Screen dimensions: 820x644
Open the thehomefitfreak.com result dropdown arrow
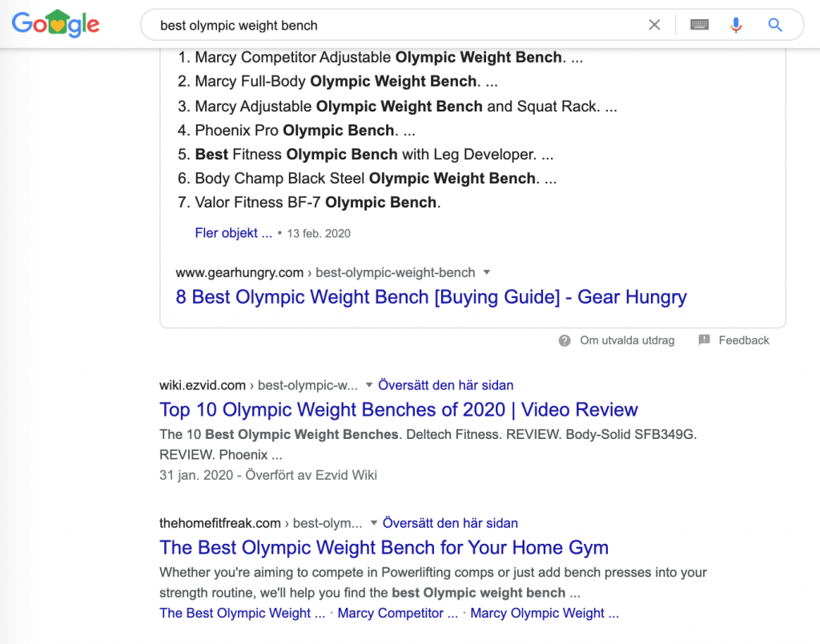click(373, 522)
